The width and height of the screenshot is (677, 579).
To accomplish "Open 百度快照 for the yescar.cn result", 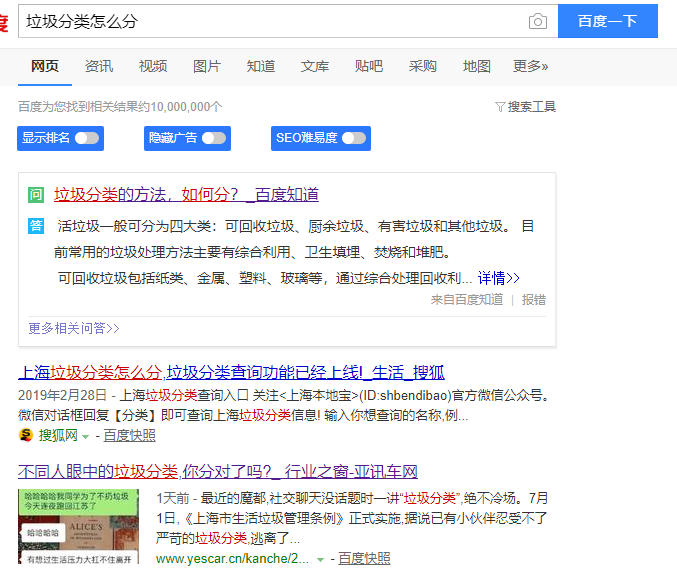I will click(x=364, y=559).
